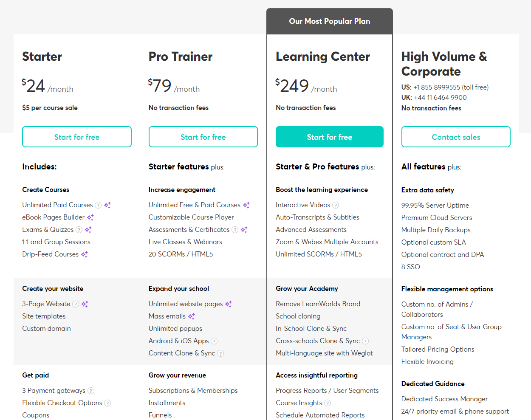531x420 pixels.
Task: Click the sparkle icon next to Drip-Feed Courses
Action: coord(84,254)
